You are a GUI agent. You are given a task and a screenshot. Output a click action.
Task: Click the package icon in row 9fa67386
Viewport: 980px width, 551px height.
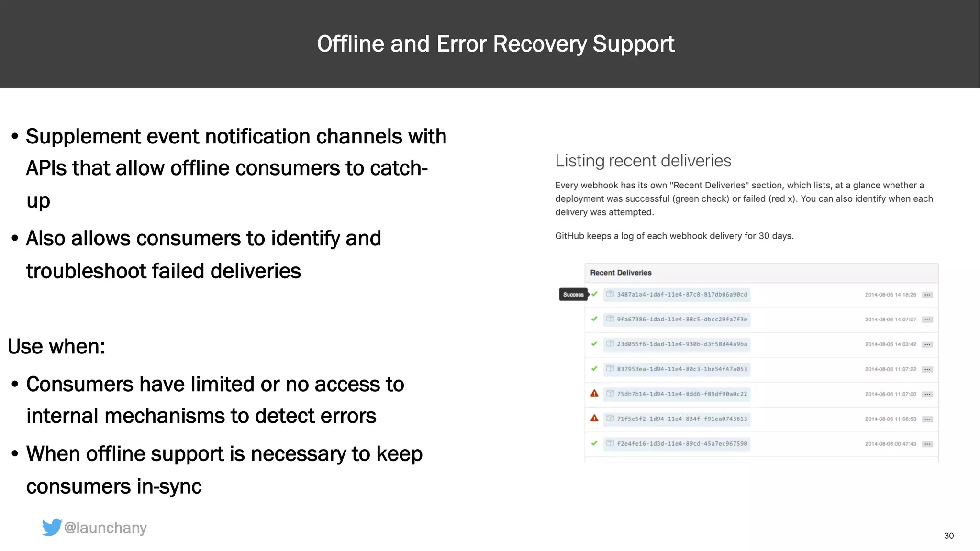coord(610,319)
